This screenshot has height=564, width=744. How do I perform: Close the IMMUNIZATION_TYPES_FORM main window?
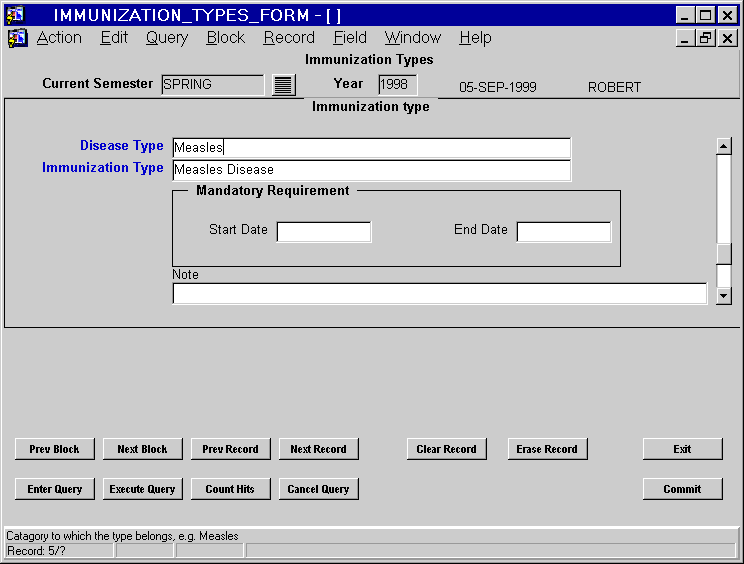[727, 15]
